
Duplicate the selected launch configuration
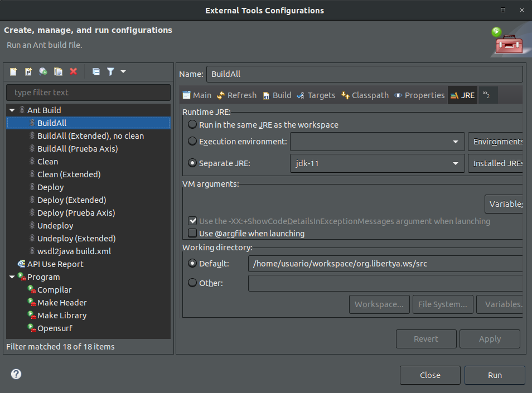[58, 71]
